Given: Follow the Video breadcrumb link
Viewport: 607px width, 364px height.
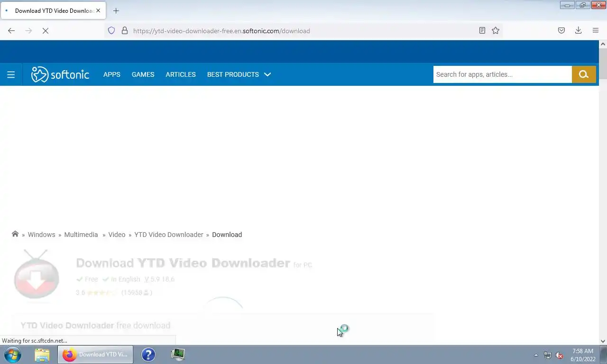Looking at the screenshot, I should pyautogui.click(x=117, y=235).
